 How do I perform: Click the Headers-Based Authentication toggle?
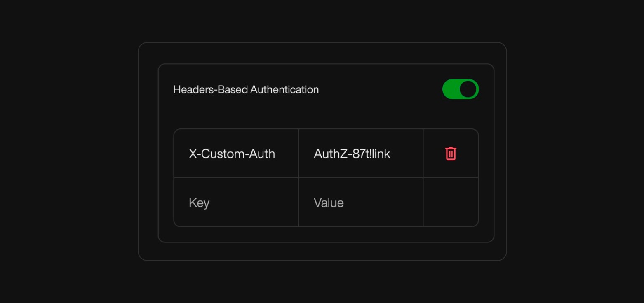(x=461, y=89)
